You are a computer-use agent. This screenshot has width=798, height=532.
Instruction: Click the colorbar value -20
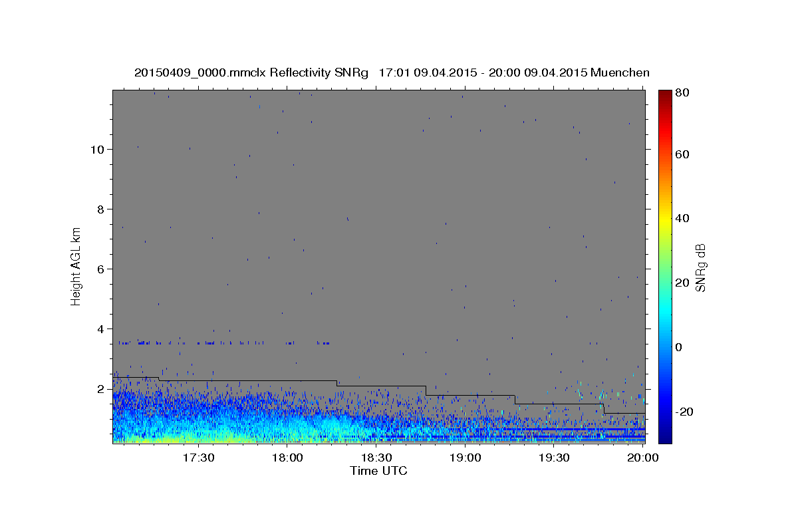coord(686,412)
